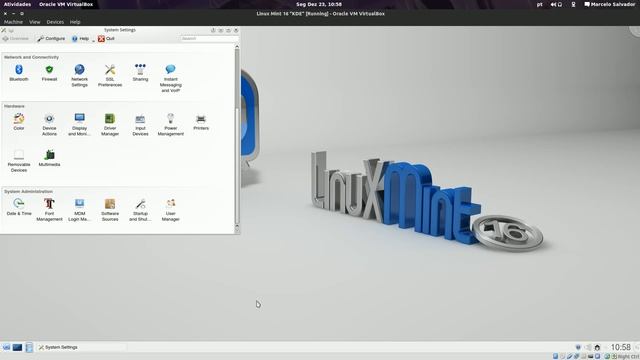Open the Color hardware settings
Screen dimensions: 640x360
pos(19,122)
